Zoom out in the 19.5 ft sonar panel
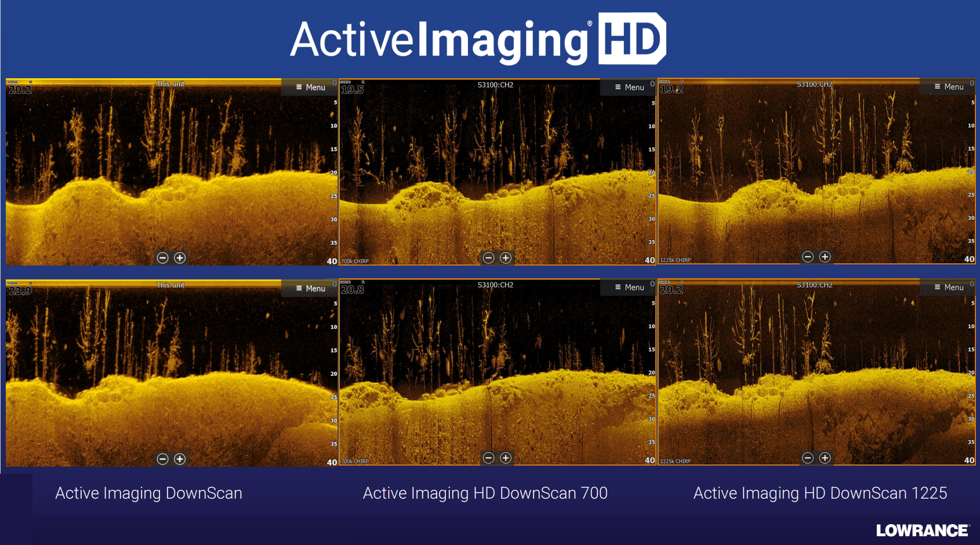The width and height of the screenshot is (980, 545). (x=488, y=258)
